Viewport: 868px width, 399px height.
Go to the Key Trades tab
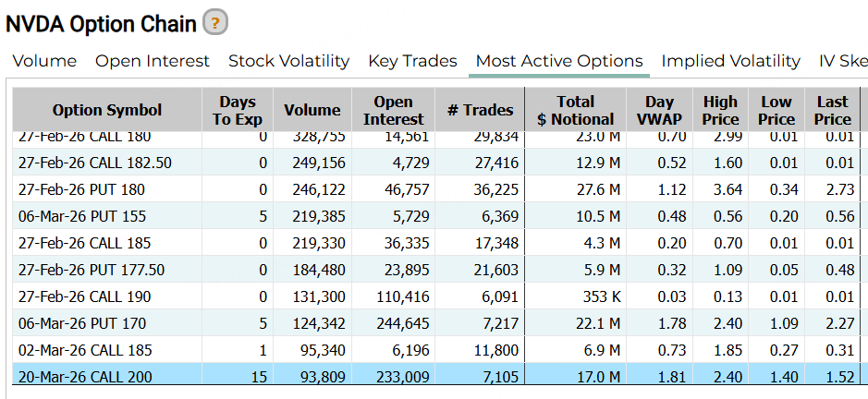tap(412, 61)
